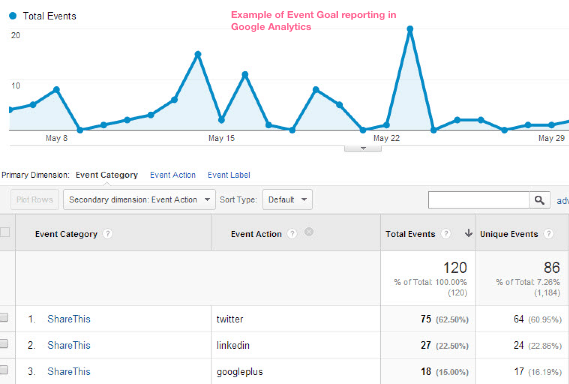Open ShareThis link in the twitter row
569x384 pixels.
pyautogui.click(x=69, y=319)
